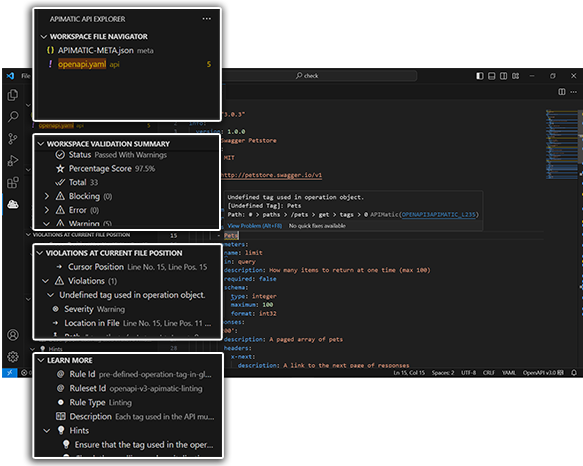583x466 pixels.
Task: Split the editor to the right
Action: pos(562,92)
